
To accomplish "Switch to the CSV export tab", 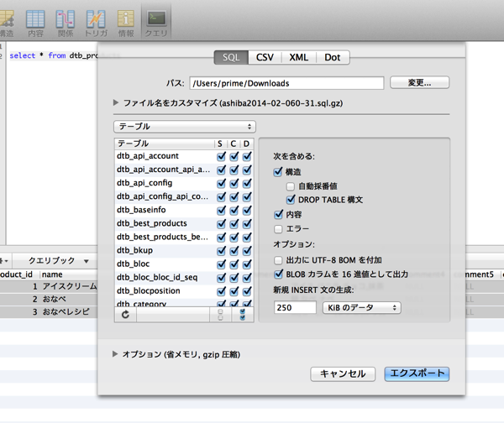I will 265,57.
